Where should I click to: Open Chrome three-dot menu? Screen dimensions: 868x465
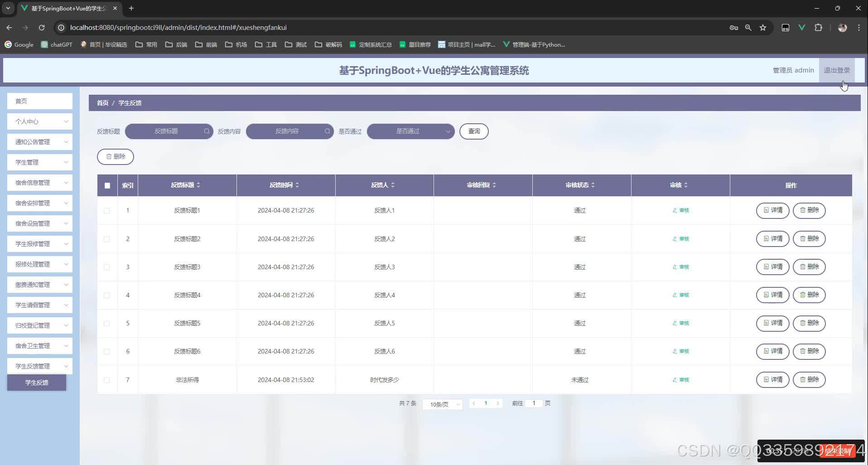[x=858, y=28]
